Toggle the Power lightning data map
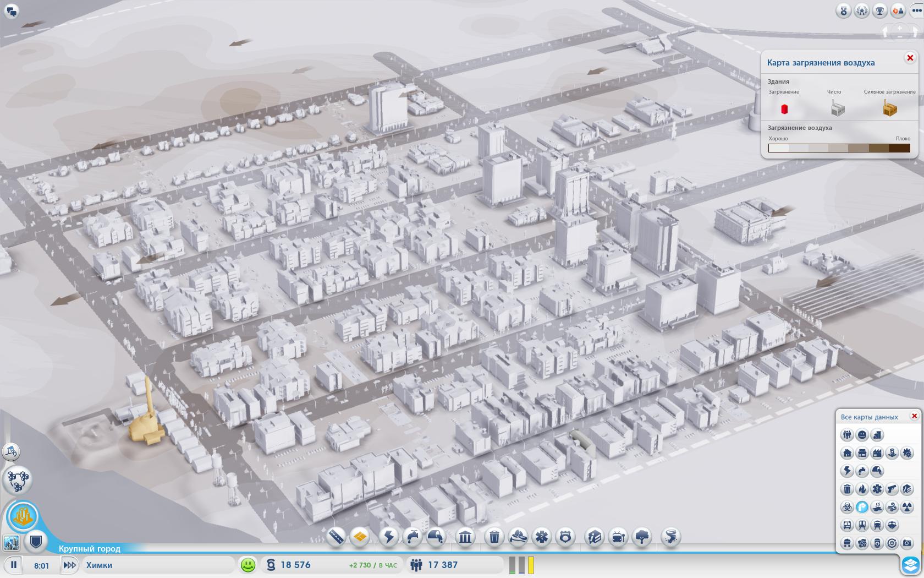The image size is (924, 578). [847, 471]
